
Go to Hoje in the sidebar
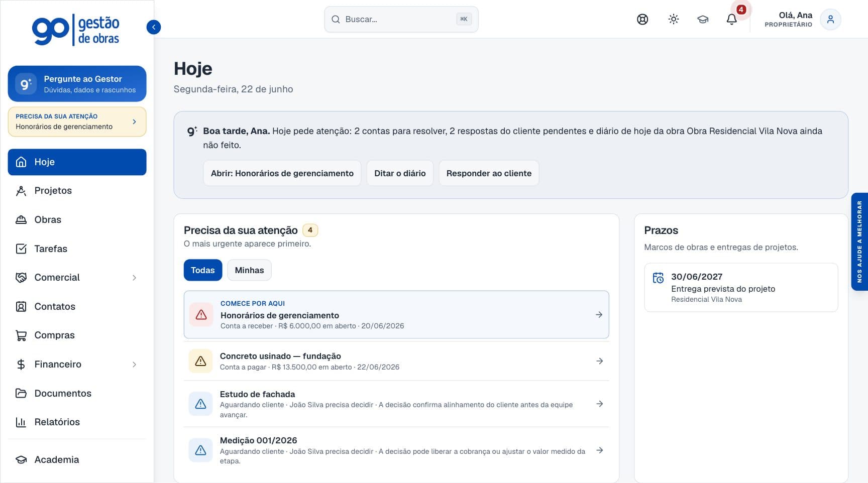pyautogui.click(x=77, y=162)
